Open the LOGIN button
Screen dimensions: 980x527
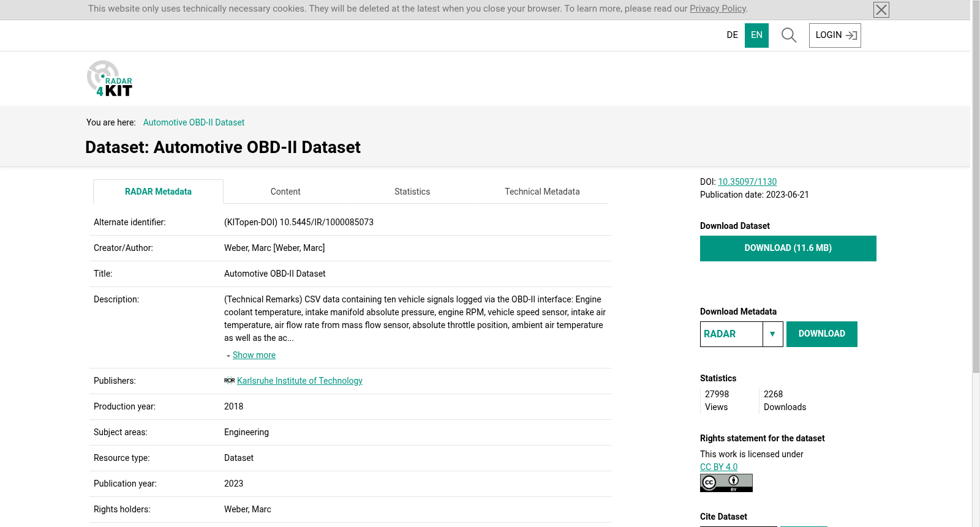point(835,36)
